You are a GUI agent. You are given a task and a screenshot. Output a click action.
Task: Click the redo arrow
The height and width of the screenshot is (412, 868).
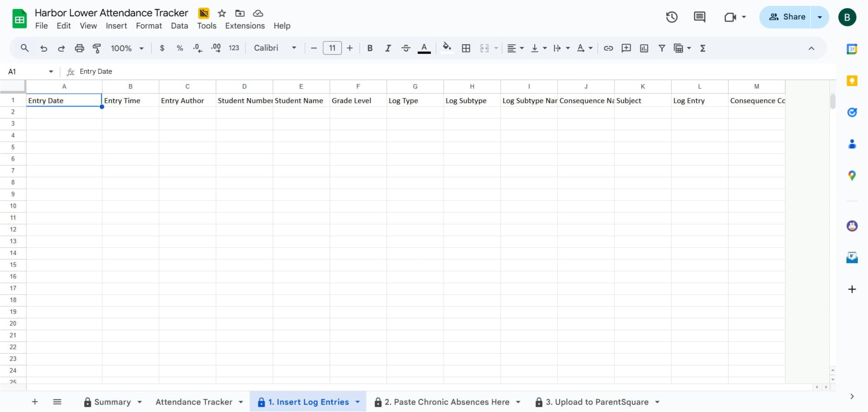[61, 48]
